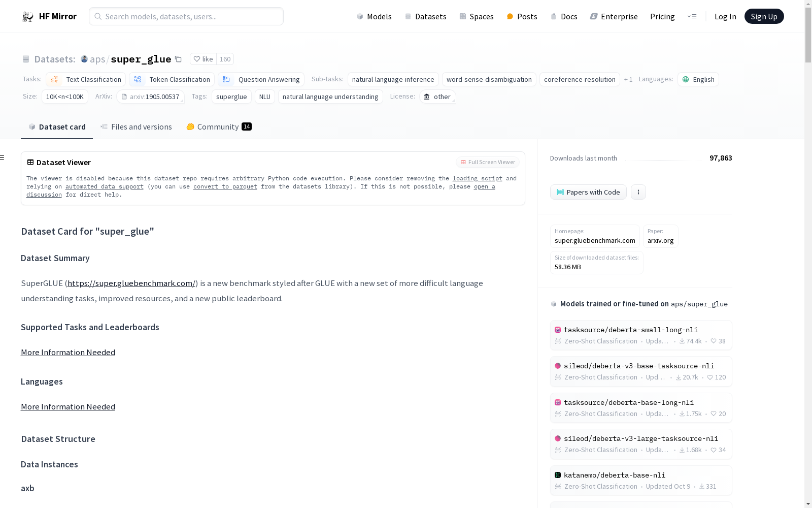The height and width of the screenshot is (508, 812).
Task: Switch to Community tab
Action: (219, 127)
